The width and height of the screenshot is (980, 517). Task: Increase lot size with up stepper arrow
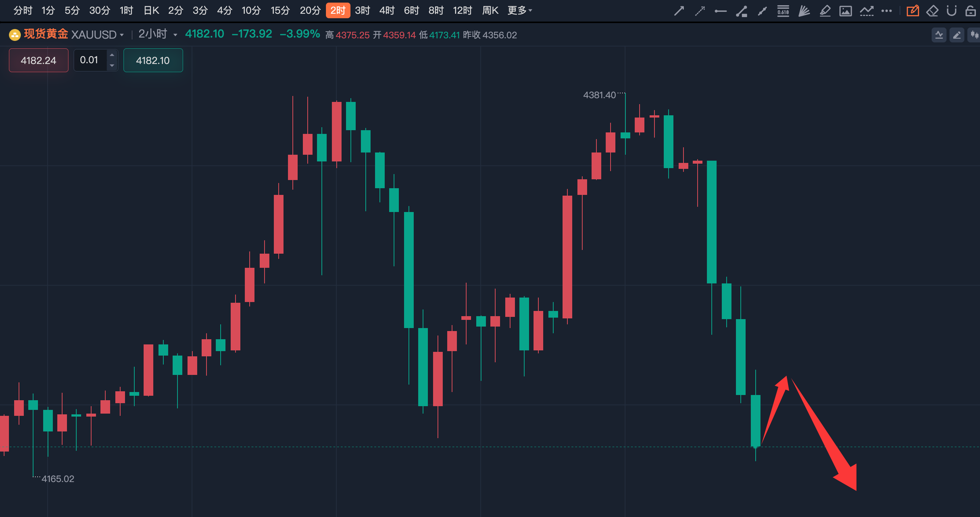pyautogui.click(x=112, y=55)
